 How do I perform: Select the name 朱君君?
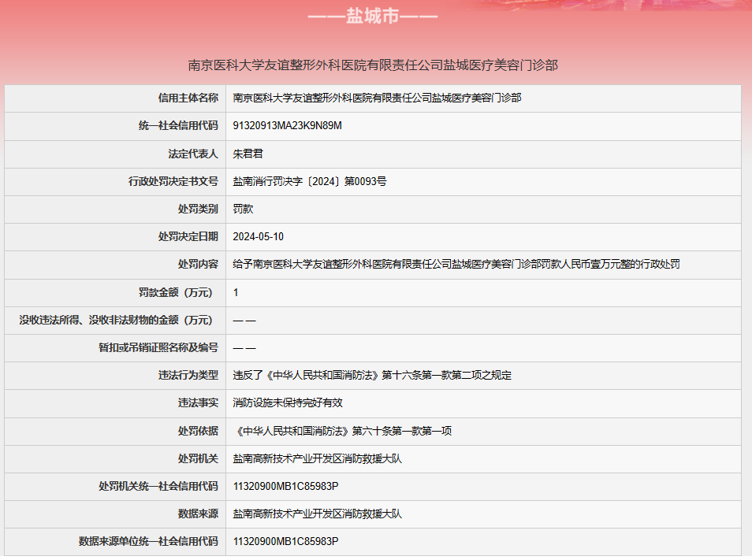[248, 154]
